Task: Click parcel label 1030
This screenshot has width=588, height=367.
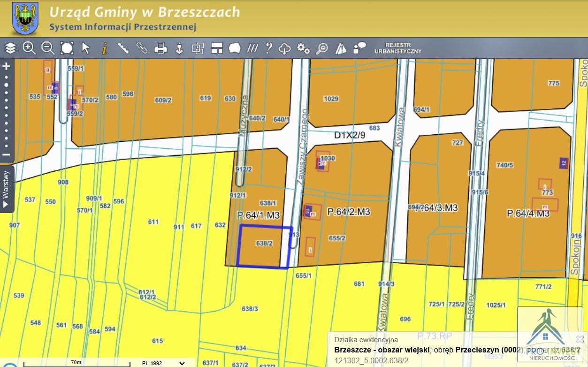Action: [x=328, y=159]
